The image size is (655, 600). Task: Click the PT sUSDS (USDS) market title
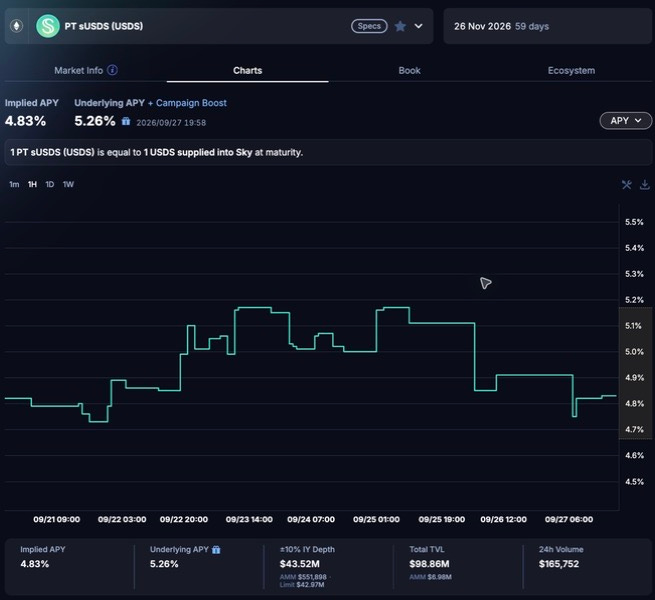pos(104,26)
